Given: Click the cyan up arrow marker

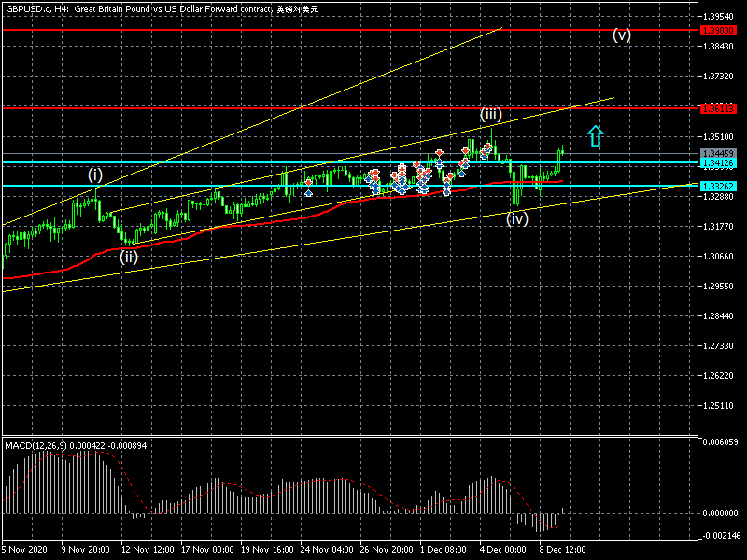Looking at the screenshot, I should [x=595, y=136].
